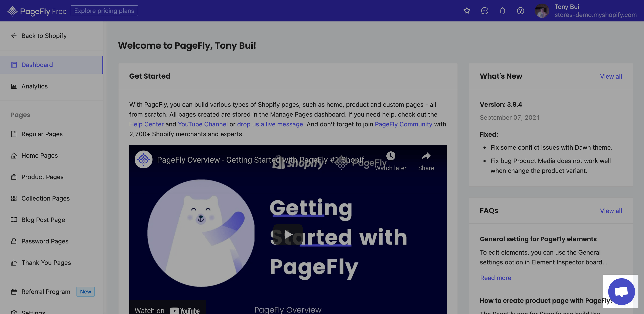This screenshot has height=314, width=644.
Task: Open the Help Center link
Action: 146,124
